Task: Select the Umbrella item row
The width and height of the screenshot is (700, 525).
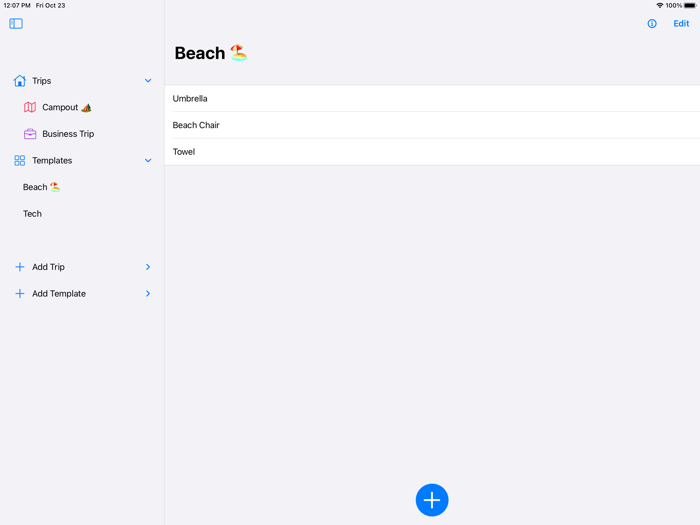Action: [x=432, y=99]
